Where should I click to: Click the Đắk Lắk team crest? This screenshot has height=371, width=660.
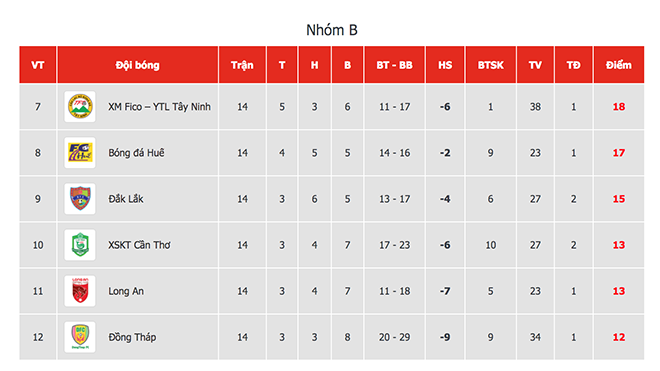pos(80,199)
